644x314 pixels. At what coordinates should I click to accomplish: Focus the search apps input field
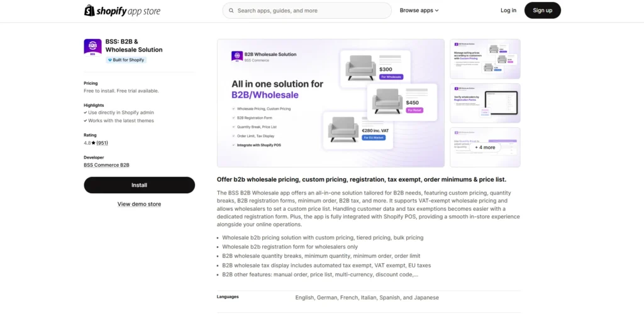click(x=307, y=11)
